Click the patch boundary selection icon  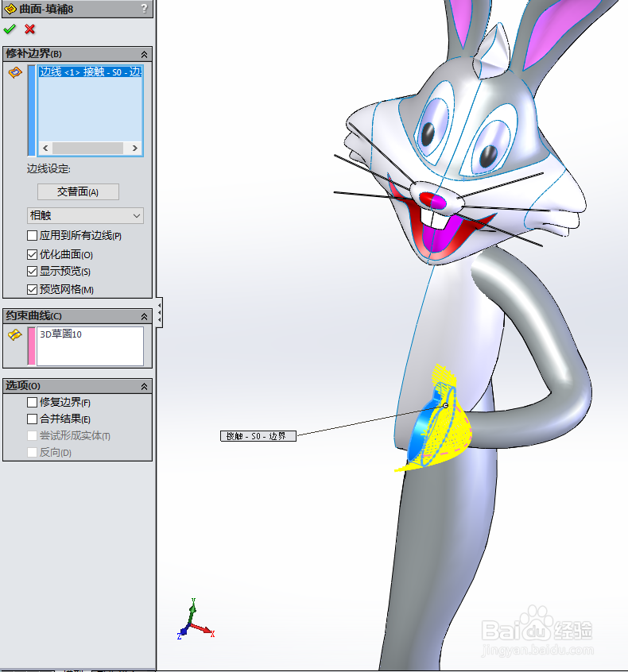(x=15, y=73)
